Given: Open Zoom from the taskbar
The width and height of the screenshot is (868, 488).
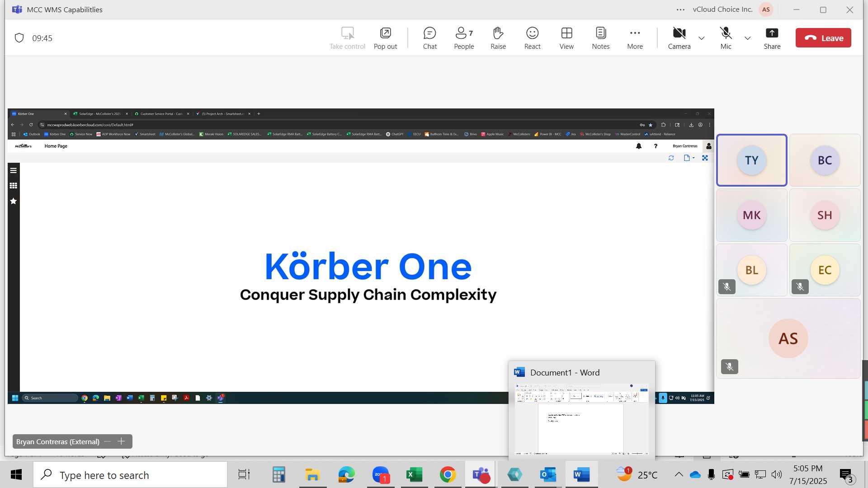Looking at the screenshot, I should pyautogui.click(x=381, y=474).
